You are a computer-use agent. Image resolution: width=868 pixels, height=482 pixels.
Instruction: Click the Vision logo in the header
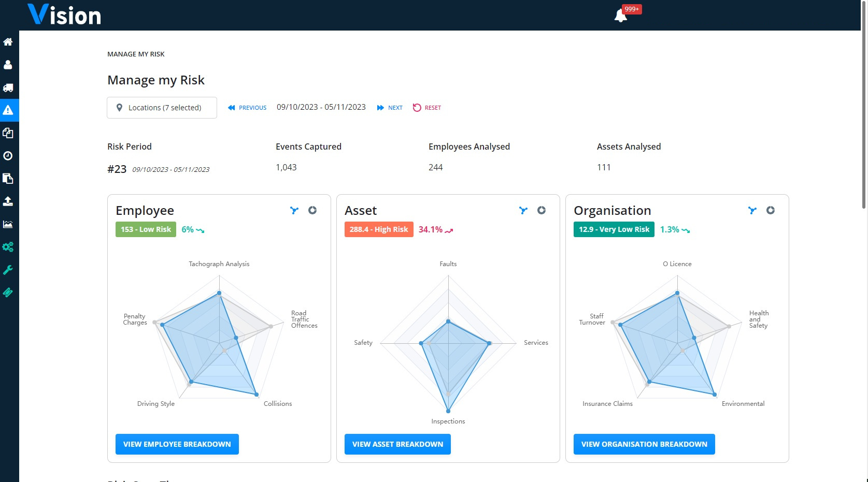tap(64, 15)
